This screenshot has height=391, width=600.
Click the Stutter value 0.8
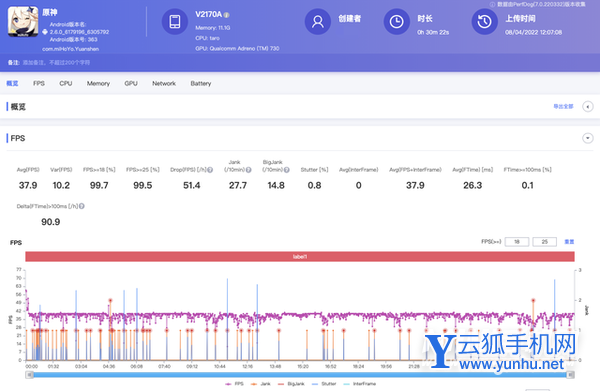(x=315, y=186)
